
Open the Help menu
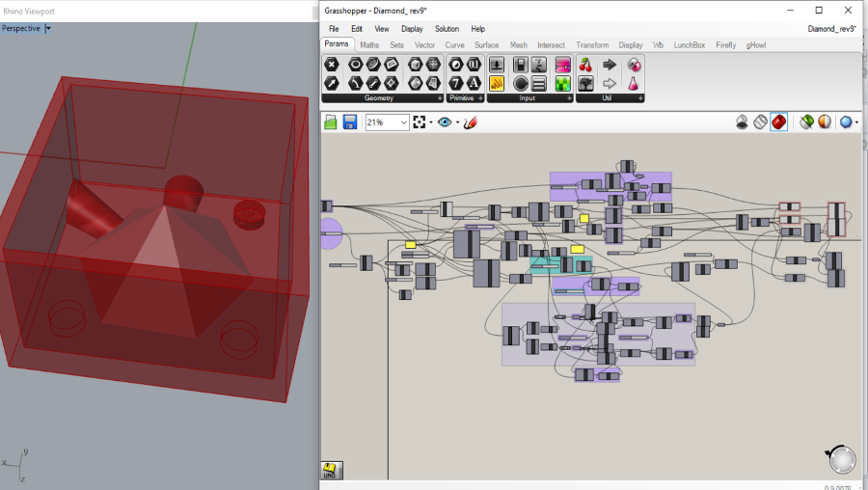[x=478, y=29]
